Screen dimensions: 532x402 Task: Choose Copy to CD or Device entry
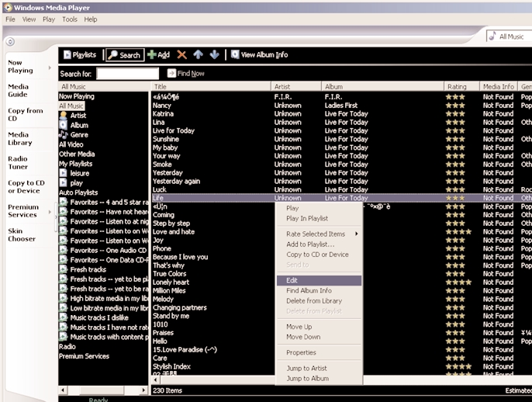(x=319, y=255)
